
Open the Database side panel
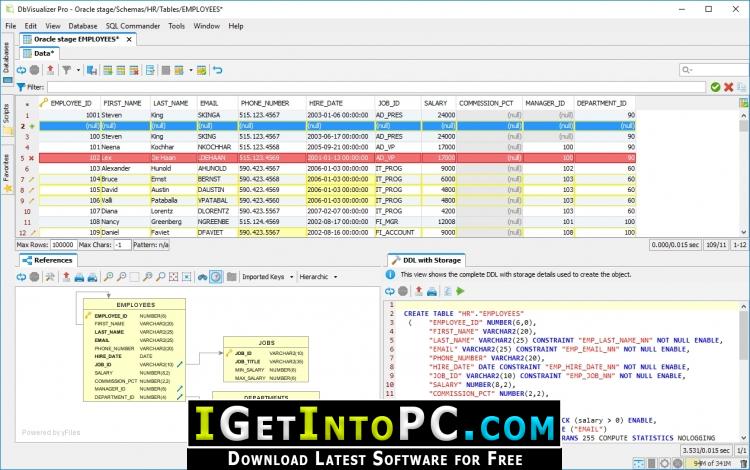pos(7,62)
